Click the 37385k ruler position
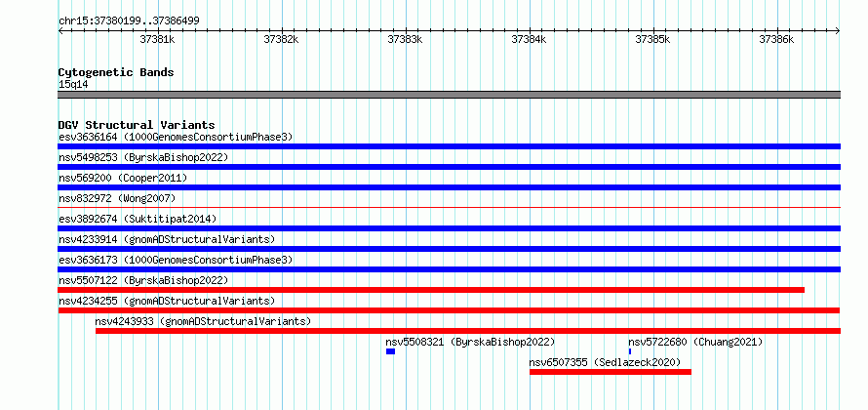Screen dimensions: 868x410 tap(653, 39)
